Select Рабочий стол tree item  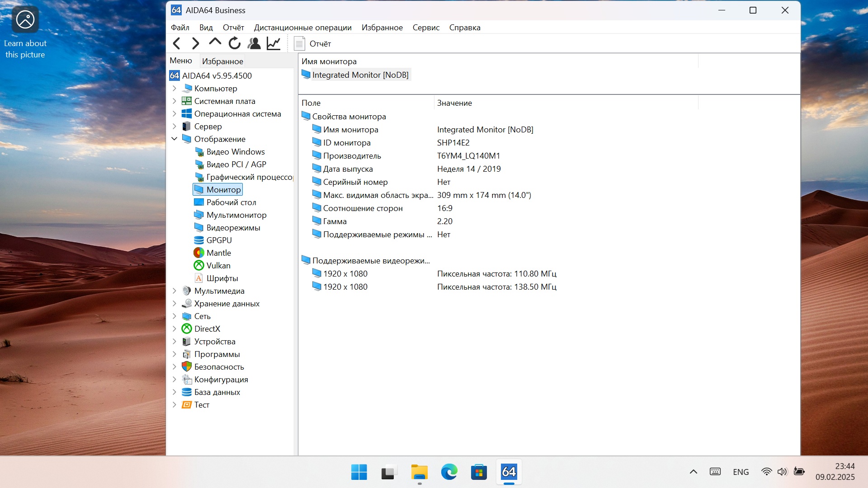(x=231, y=202)
